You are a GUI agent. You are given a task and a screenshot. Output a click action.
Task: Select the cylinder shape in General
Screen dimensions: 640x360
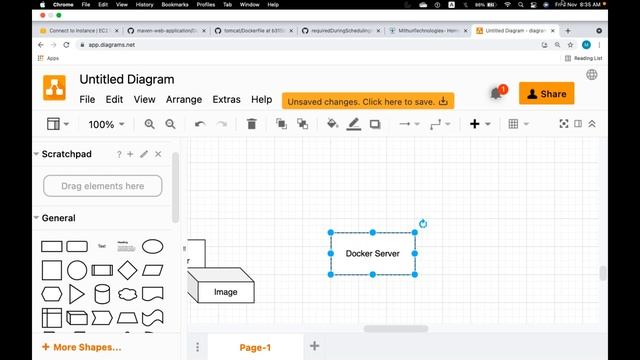pyautogui.click(x=102, y=294)
